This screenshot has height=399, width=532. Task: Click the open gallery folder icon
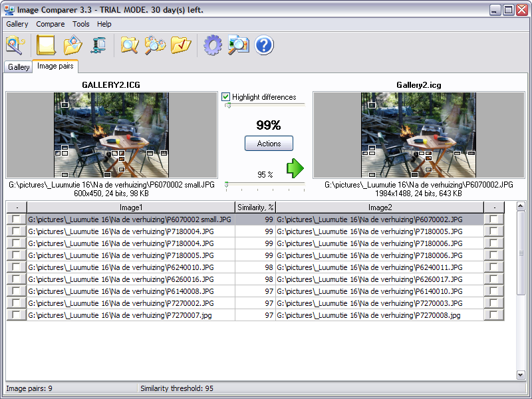(73, 45)
